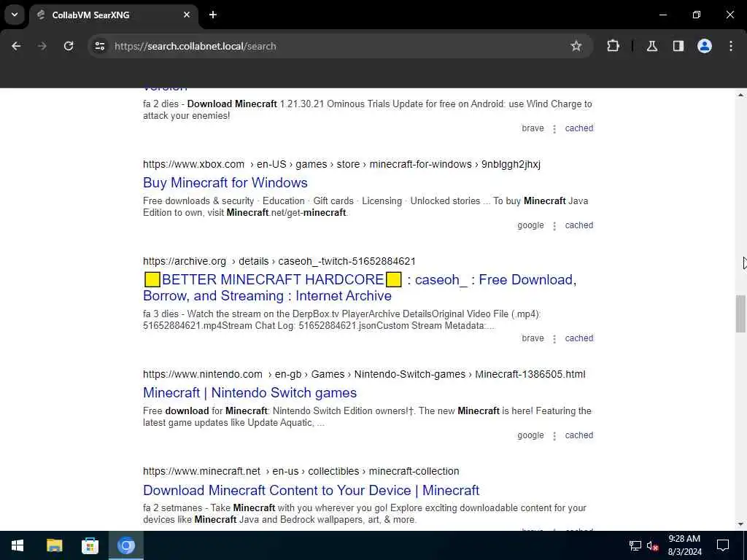The width and height of the screenshot is (747, 560).
Task: Open the Windows Start menu
Action: [x=18, y=545]
